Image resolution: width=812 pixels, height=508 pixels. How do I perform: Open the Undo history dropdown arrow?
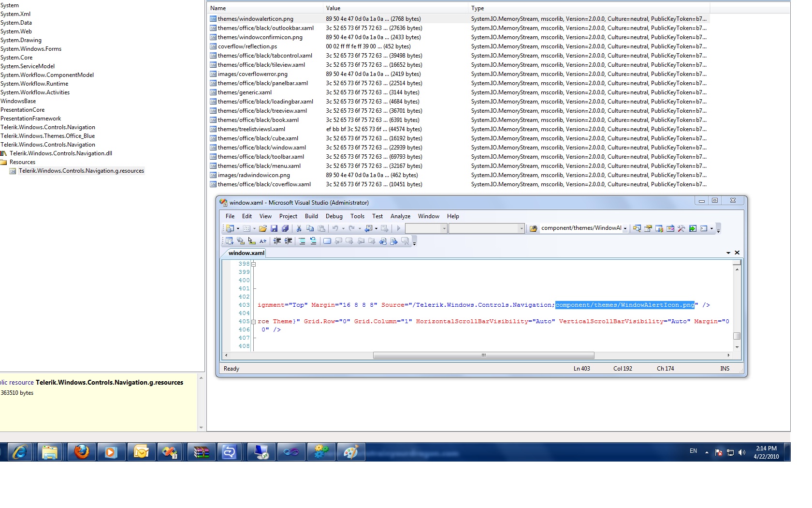tap(343, 229)
